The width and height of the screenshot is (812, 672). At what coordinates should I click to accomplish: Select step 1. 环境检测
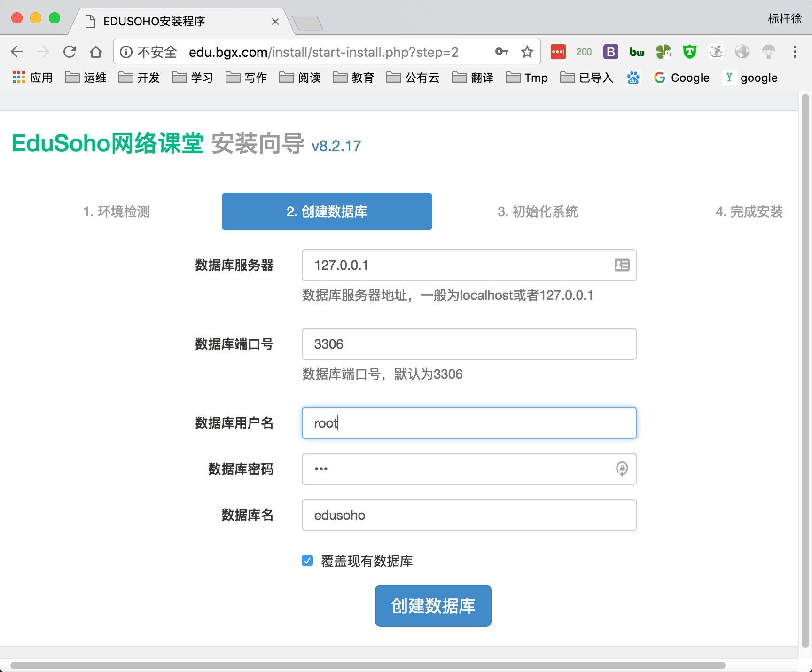(x=117, y=211)
